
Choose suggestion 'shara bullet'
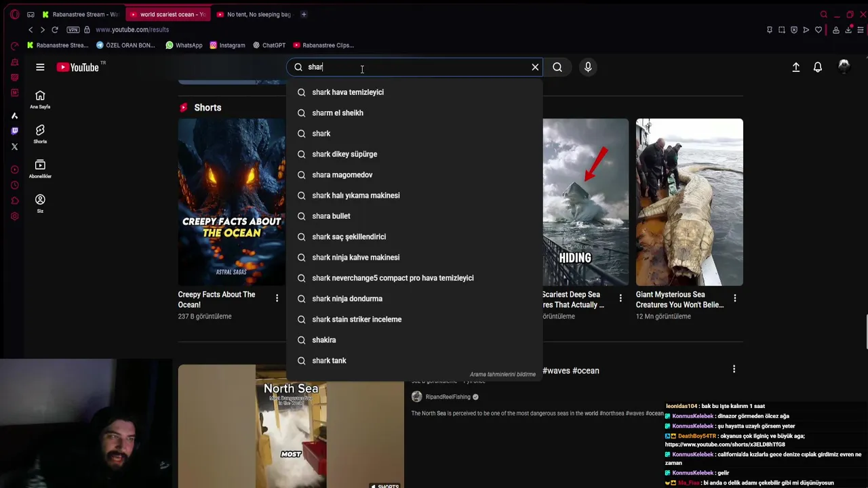[415, 216]
